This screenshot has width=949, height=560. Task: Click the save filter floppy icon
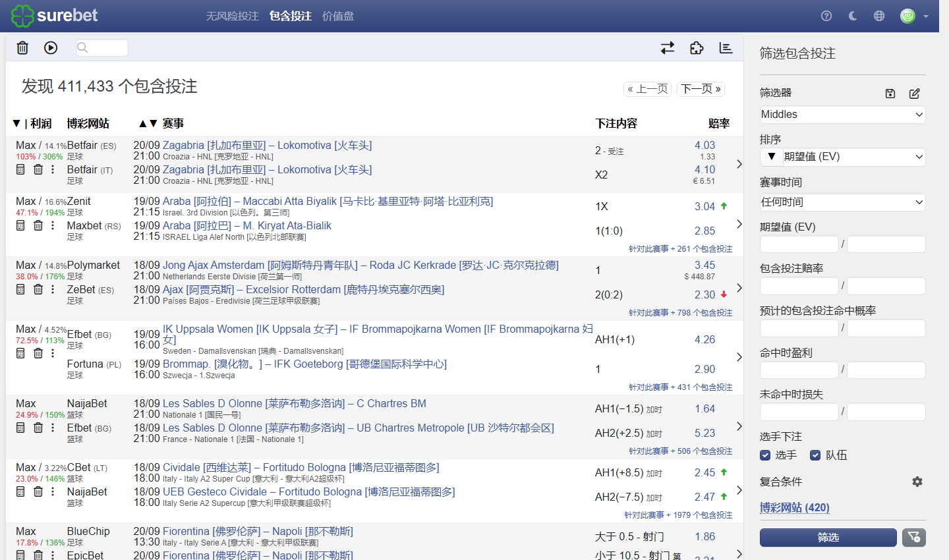pos(890,94)
